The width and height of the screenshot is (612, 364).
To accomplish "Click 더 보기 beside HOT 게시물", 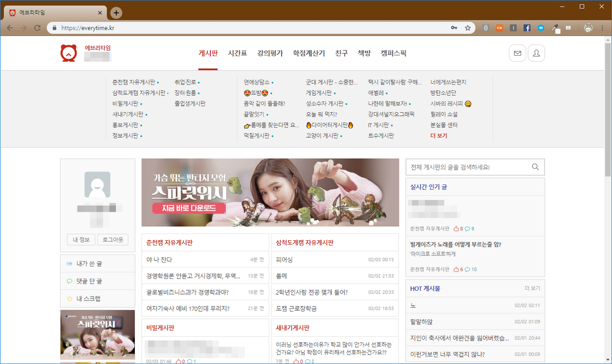I will (x=533, y=289).
